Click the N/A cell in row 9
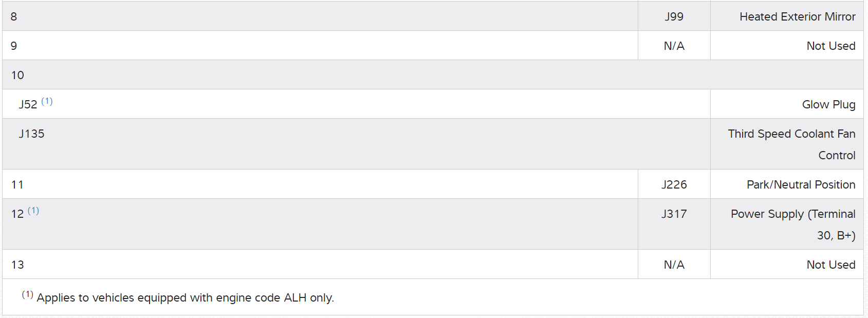Viewport: 868px width, 318px height. 674,46
